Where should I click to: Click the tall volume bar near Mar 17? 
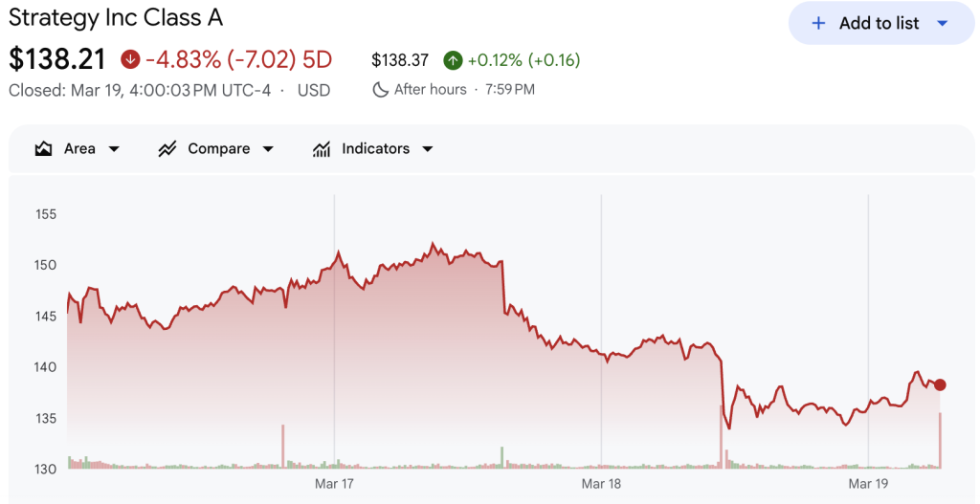click(x=283, y=446)
